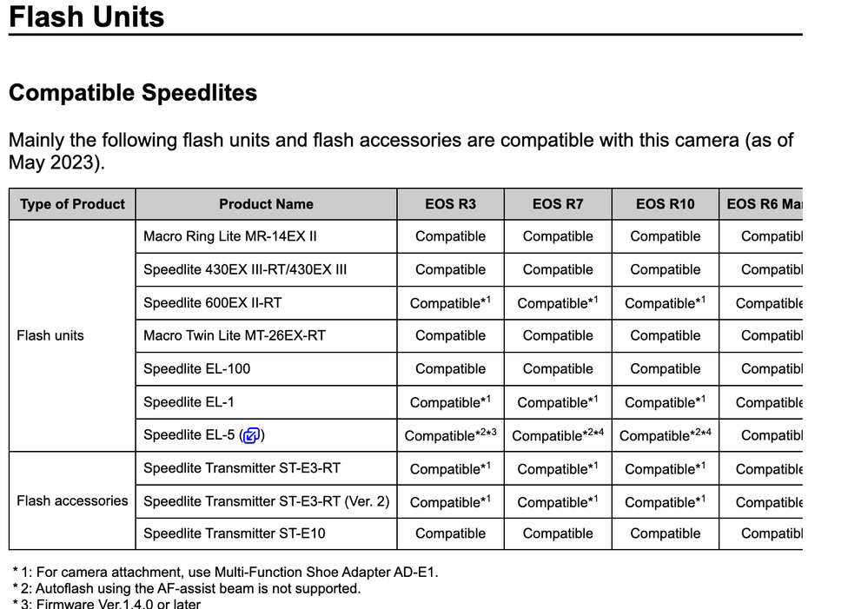Click Speedlite Transmitter ST-E3-RT (Ver. 2) product name
Screen dimensions: 868x609
click(267, 501)
